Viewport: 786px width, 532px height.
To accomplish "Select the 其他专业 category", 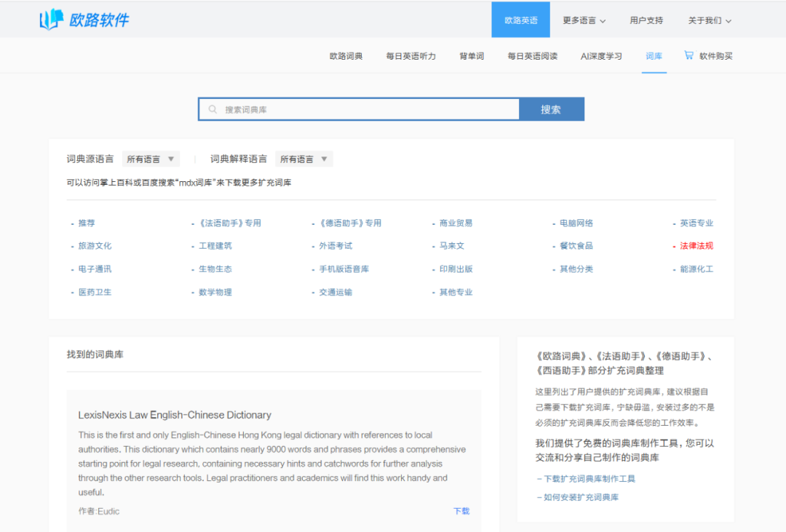I will (456, 293).
